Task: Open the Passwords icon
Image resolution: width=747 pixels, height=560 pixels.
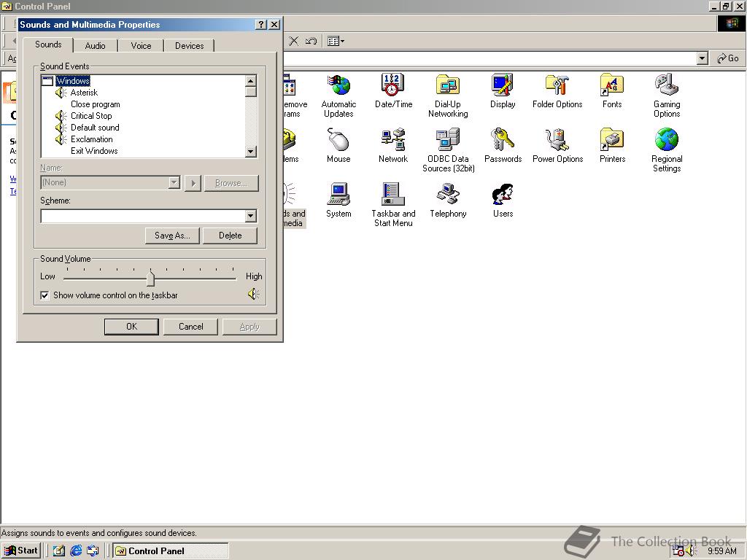Action: click(503, 145)
